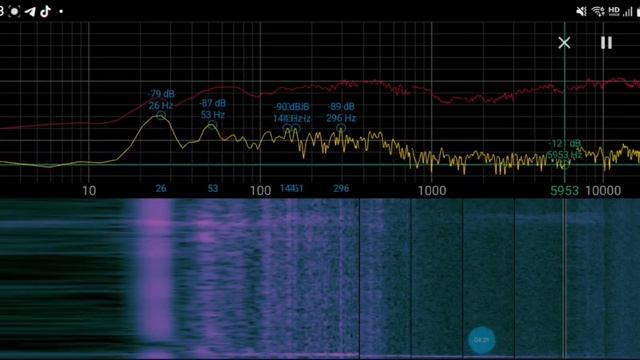Image resolution: width=640 pixels, height=360 pixels.
Task: Tap the '26 Hz' peak label
Action: [x=161, y=106]
